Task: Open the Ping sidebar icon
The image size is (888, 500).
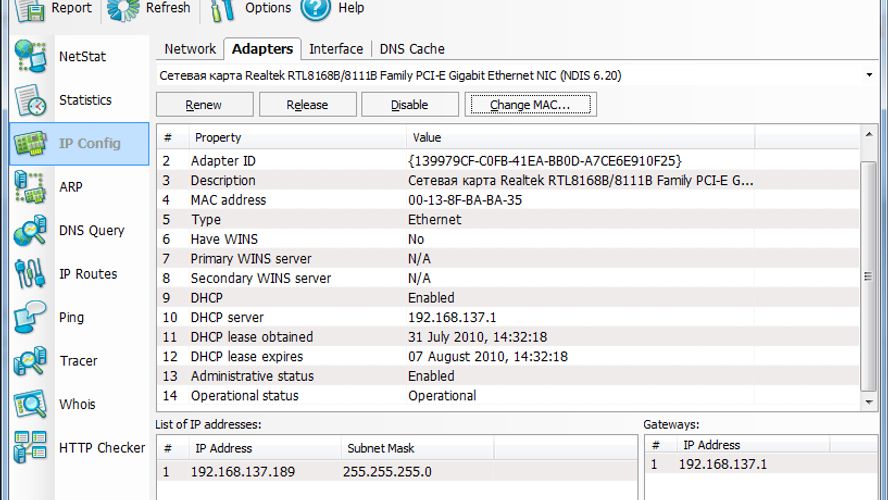Action: pyautogui.click(x=30, y=317)
